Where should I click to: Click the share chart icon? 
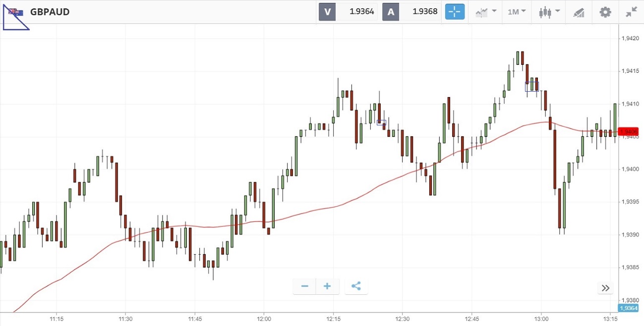pos(356,286)
